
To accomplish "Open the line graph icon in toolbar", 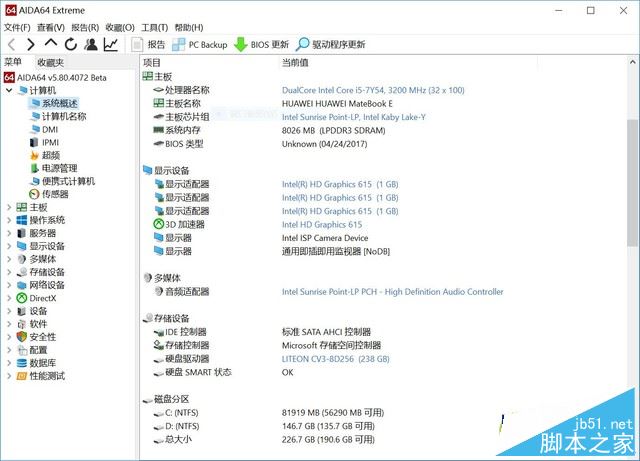I will click(x=111, y=45).
